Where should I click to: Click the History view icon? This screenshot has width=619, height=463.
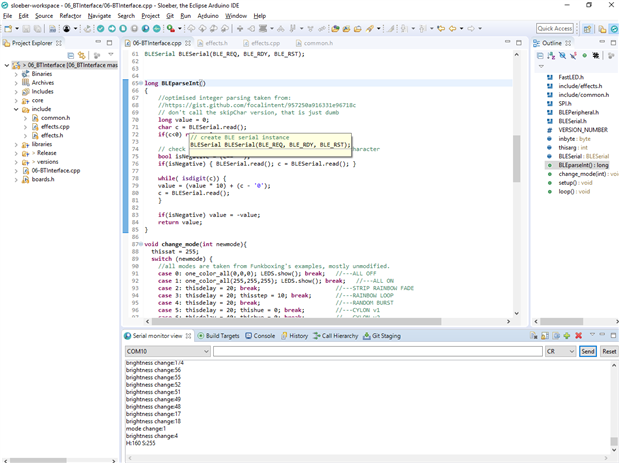pos(283,336)
